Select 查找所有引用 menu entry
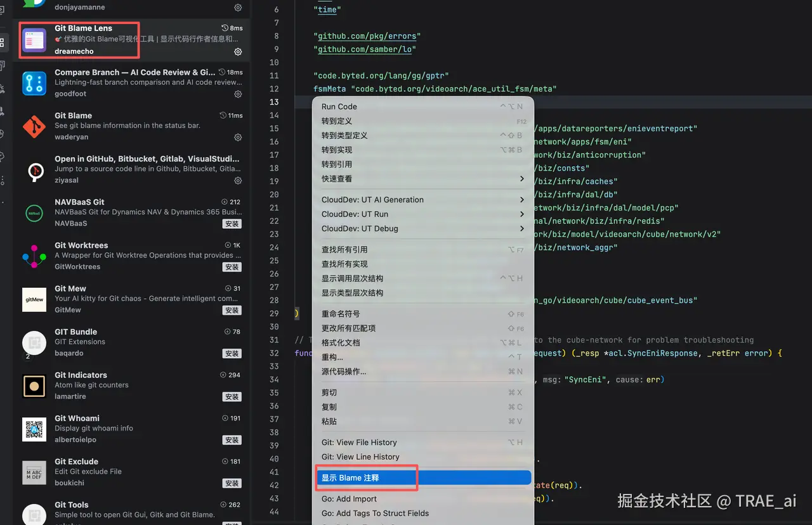The width and height of the screenshot is (812, 525). 423,250
